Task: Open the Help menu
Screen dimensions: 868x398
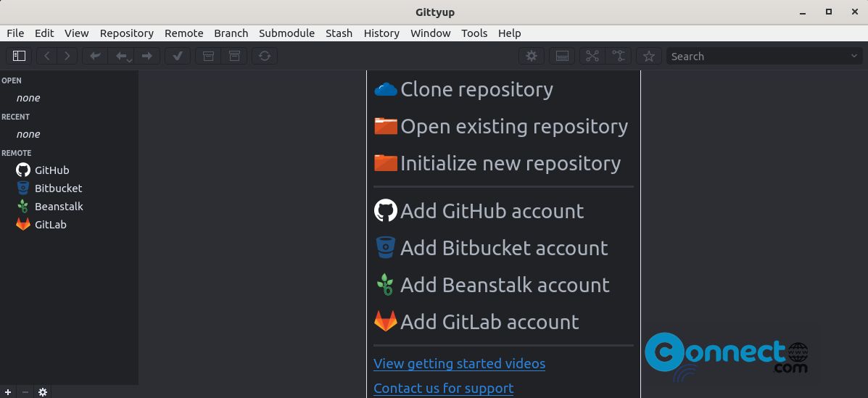Action: pyautogui.click(x=509, y=33)
